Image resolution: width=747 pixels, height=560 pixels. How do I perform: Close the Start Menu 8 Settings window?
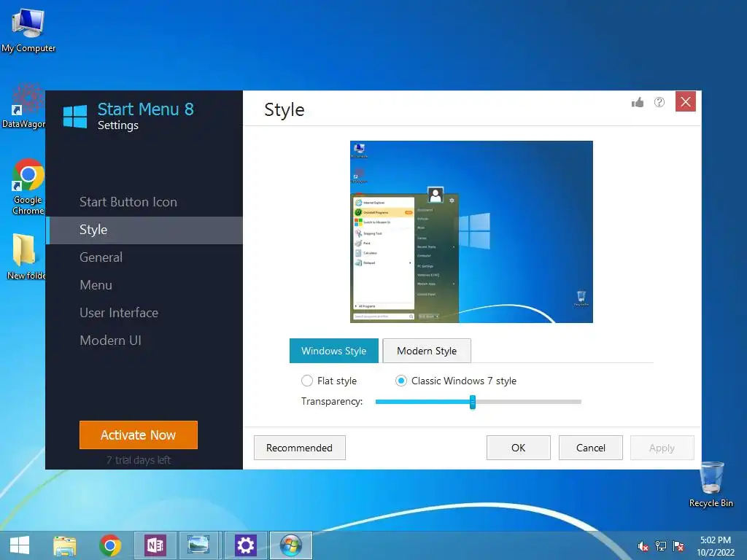pos(686,101)
